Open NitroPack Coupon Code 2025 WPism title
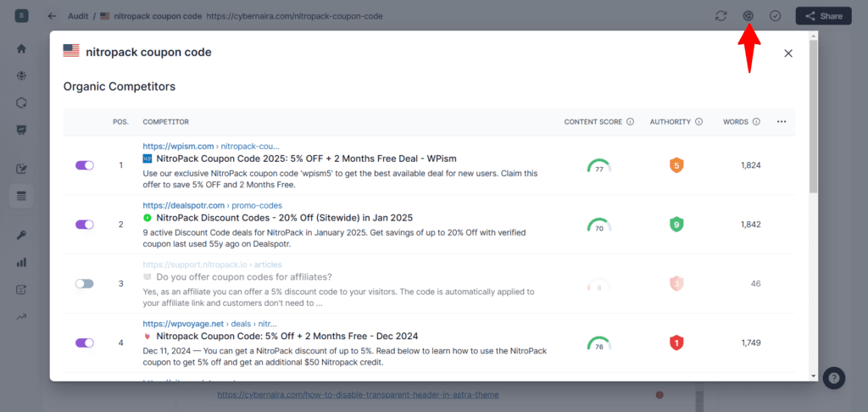Viewport: 868px width, 412px height. point(307,159)
